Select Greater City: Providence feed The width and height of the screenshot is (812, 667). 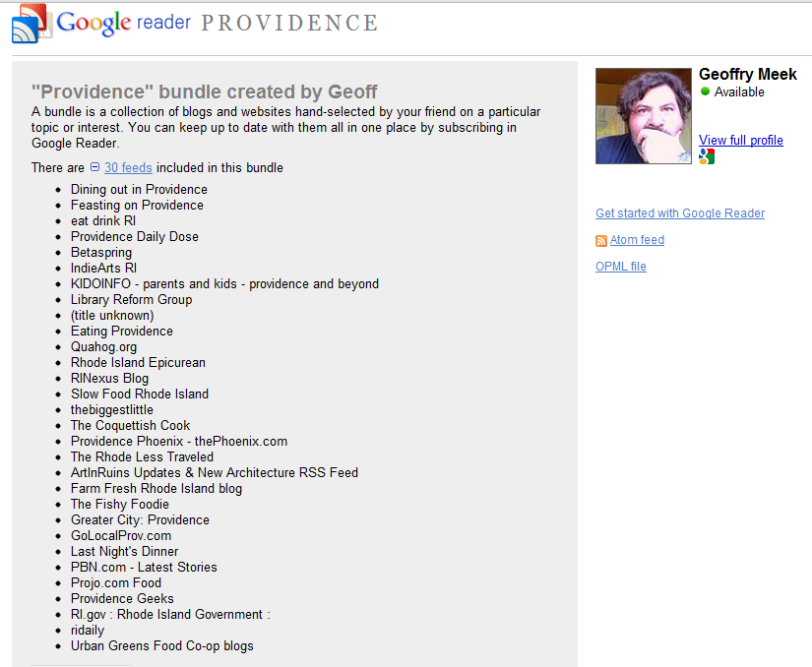[140, 520]
